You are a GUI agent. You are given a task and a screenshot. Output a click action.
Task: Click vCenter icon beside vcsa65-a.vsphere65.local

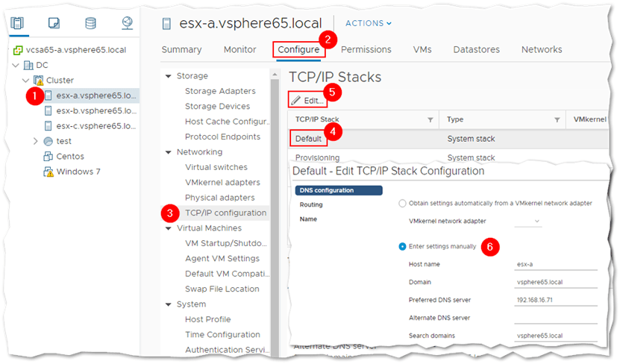tap(18, 50)
